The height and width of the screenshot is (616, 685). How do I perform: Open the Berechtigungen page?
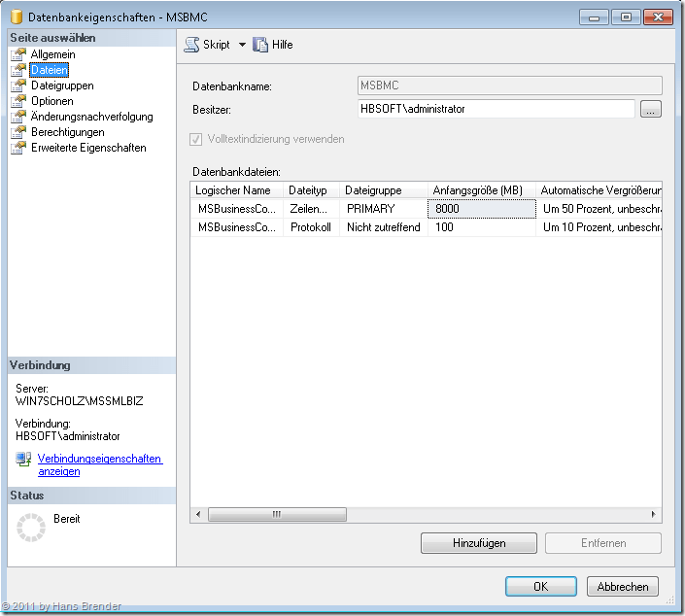pyautogui.click(x=68, y=132)
